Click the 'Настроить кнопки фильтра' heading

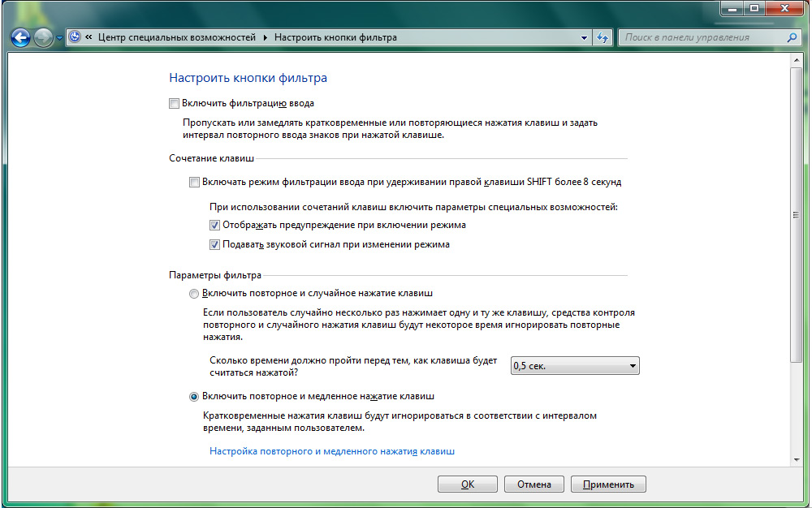pos(248,78)
